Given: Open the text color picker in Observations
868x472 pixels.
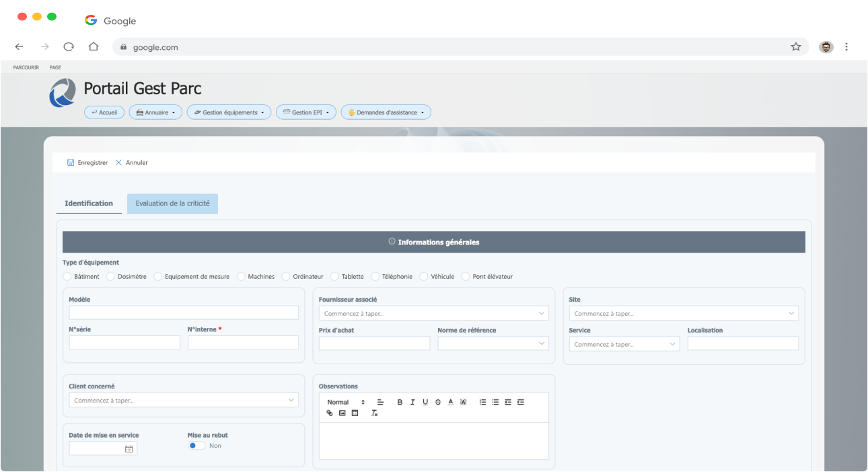Looking at the screenshot, I should point(451,402).
